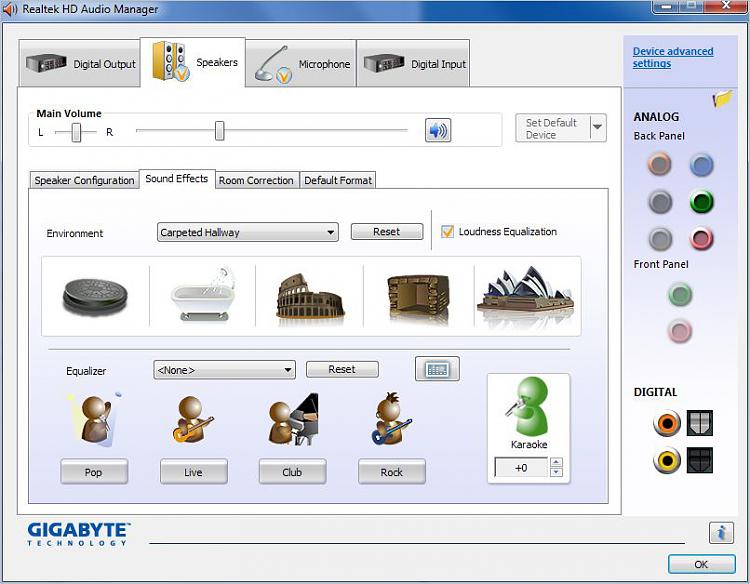Toggle the Loudness Equalization checkbox

447,231
